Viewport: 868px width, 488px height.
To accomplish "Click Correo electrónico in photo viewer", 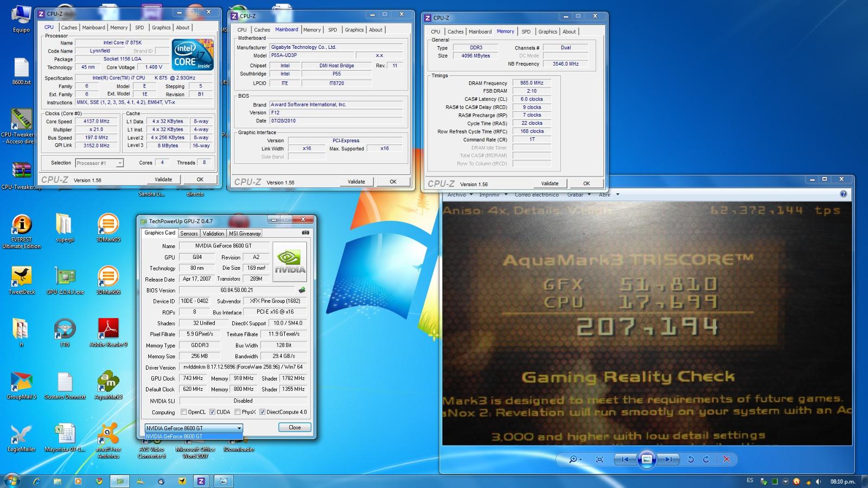I will pos(537,194).
